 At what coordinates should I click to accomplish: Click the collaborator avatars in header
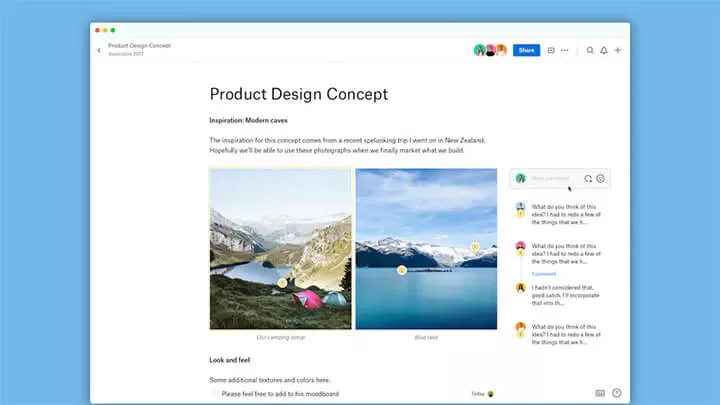(x=490, y=50)
